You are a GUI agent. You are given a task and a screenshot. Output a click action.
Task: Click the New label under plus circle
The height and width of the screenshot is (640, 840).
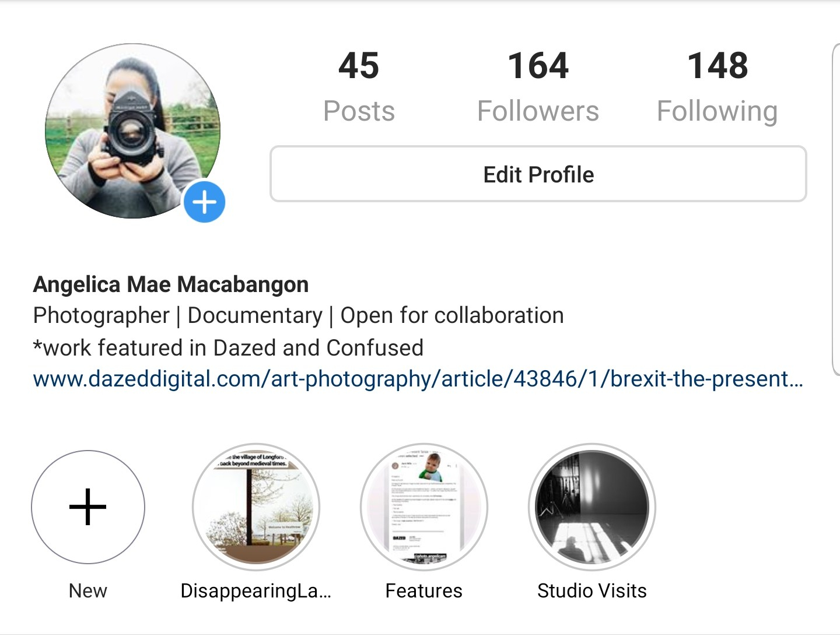tap(88, 590)
